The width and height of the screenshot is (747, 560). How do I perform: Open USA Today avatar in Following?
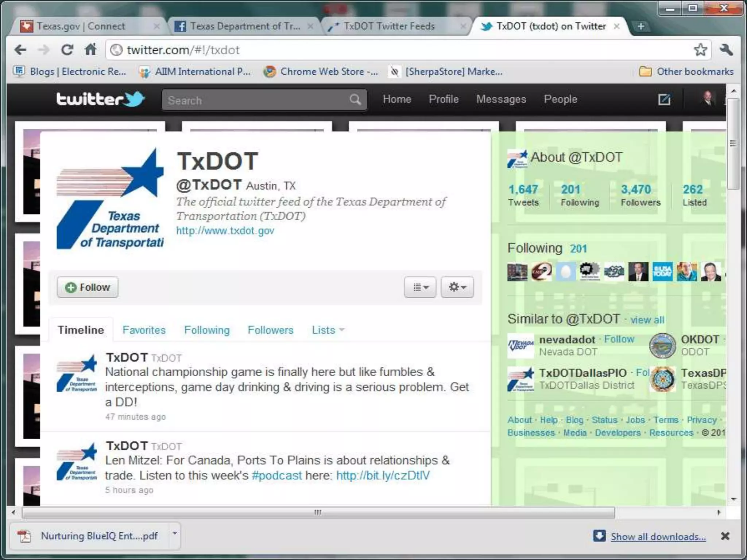pyautogui.click(x=662, y=272)
